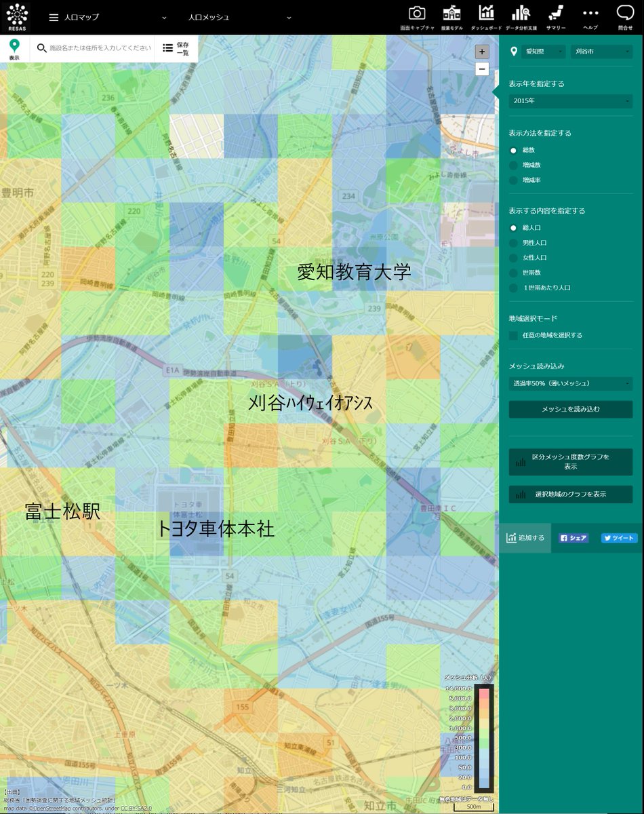
Task: Select the 世帯数 content option
Action: [x=513, y=273]
